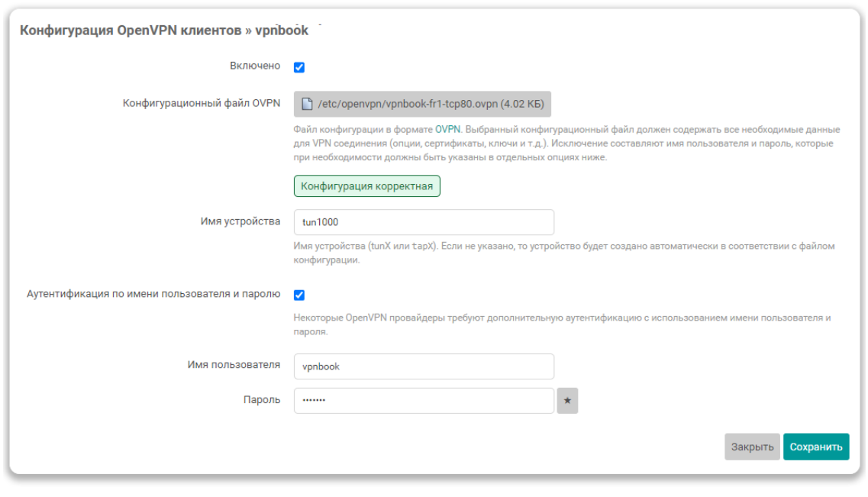Toggle the "Включено" checkbox
This screenshot has width=868, height=497.
pyautogui.click(x=299, y=67)
